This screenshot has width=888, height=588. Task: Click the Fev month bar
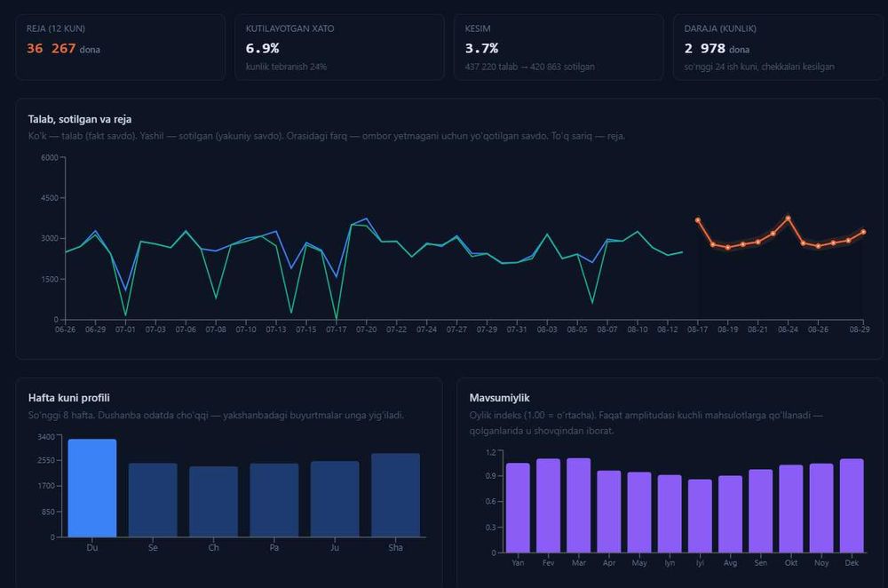tap(548, 506)
